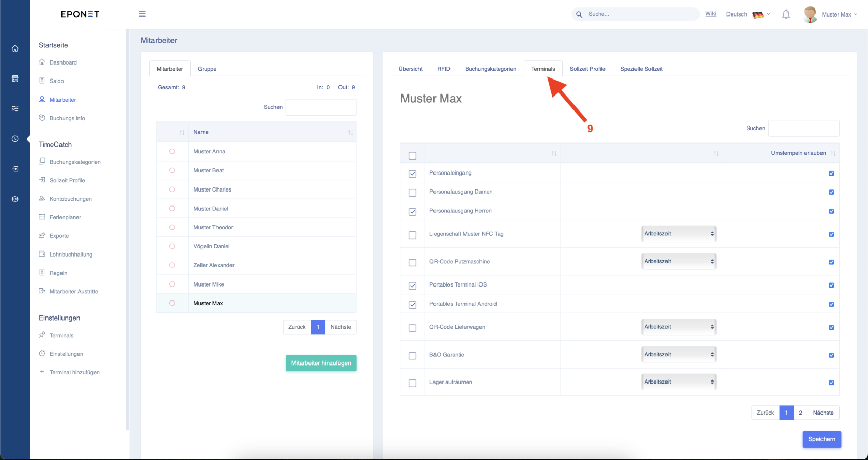
Task: Sort by Umstempeln erlauben column
Action: point(780,153)
